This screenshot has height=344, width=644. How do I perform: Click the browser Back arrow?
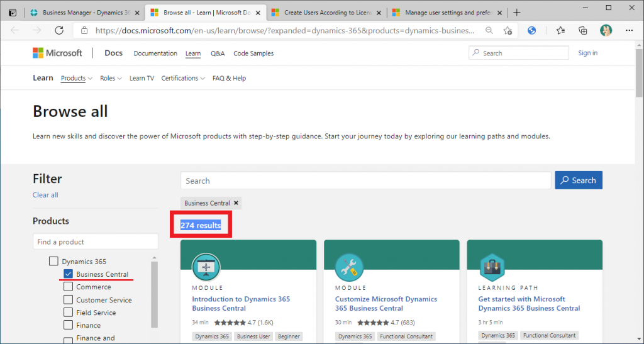click(15, 30)
